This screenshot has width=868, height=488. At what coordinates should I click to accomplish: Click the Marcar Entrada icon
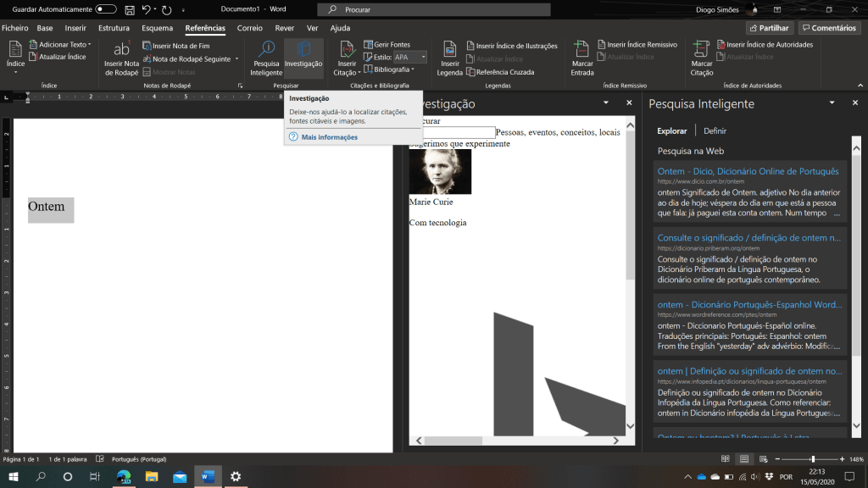[581, 50]
